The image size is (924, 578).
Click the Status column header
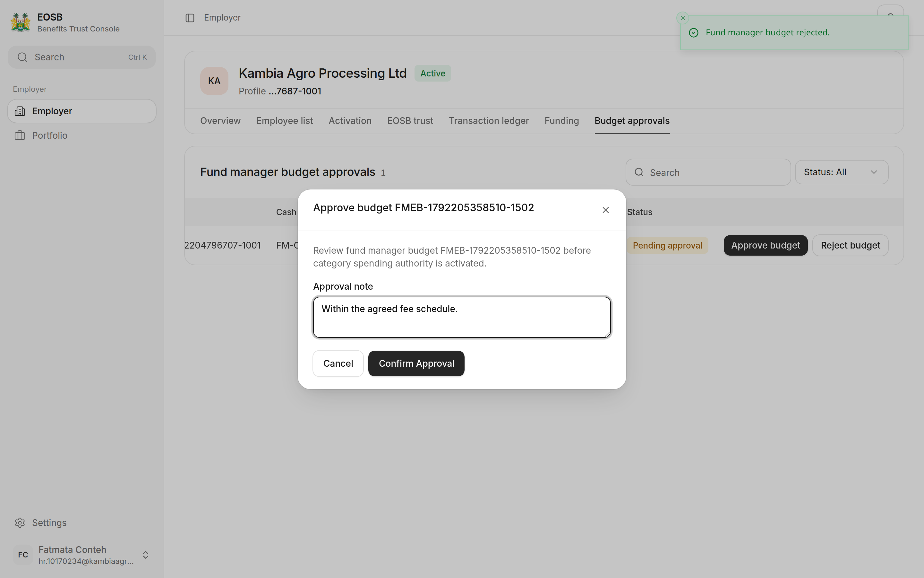[639, 212]
